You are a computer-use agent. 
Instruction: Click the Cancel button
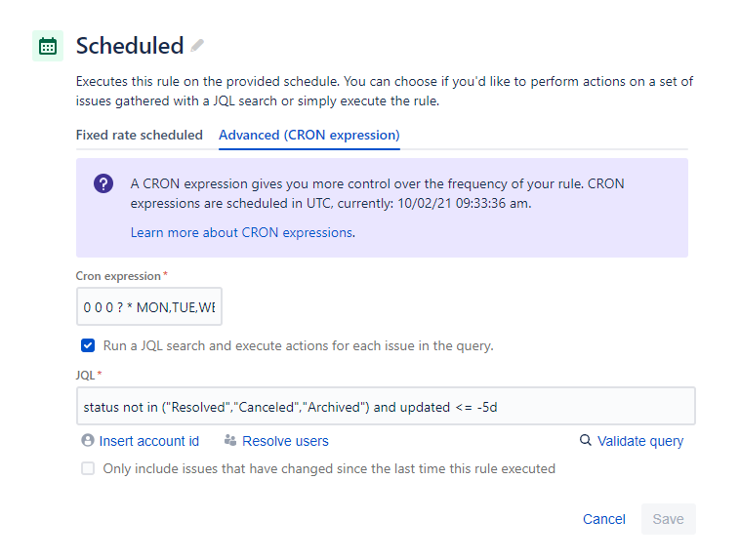604,519
